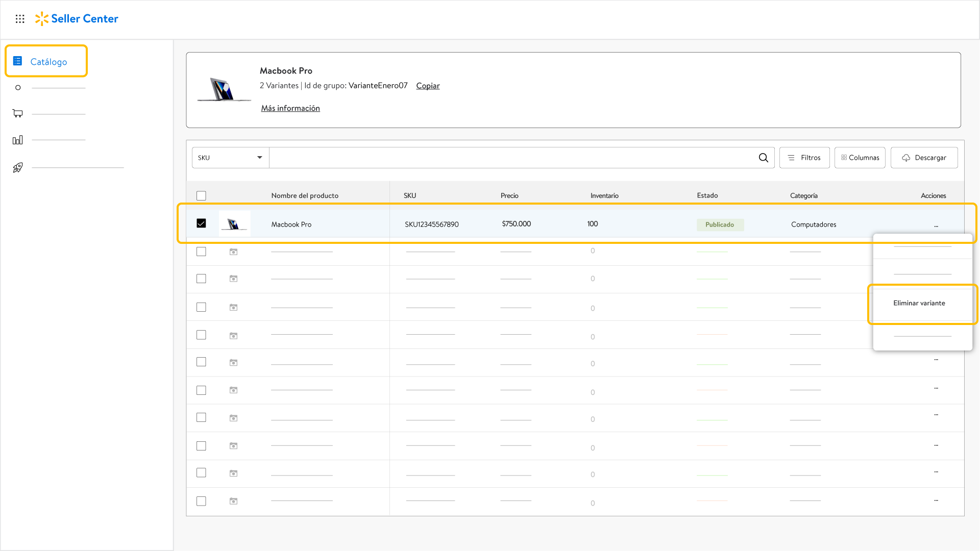Click the Estado column header

pyautogui.click(x=707, y=195)
